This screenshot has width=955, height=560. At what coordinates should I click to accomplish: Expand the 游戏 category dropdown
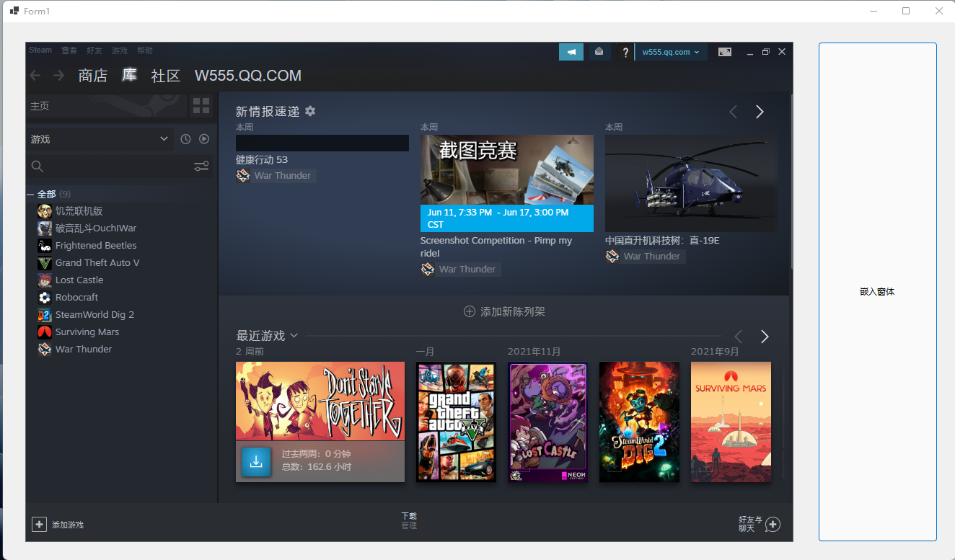100,139
